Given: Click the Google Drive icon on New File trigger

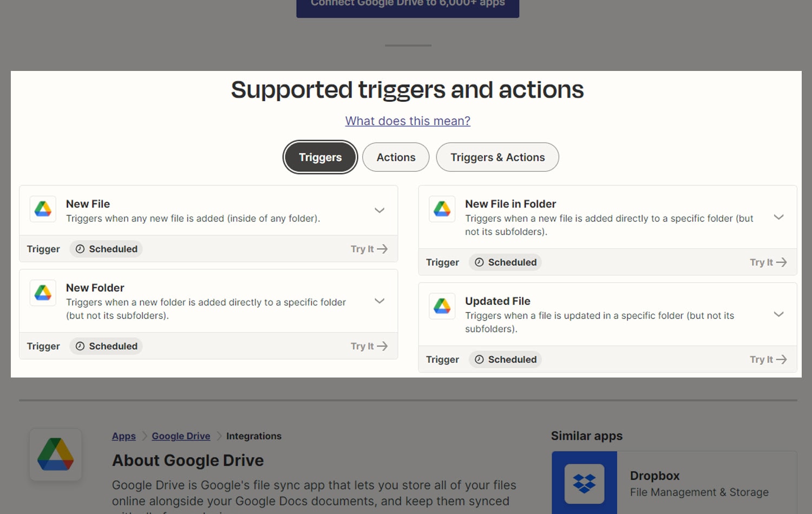Looking at the screenshot, I should click(x=43, y=209).
